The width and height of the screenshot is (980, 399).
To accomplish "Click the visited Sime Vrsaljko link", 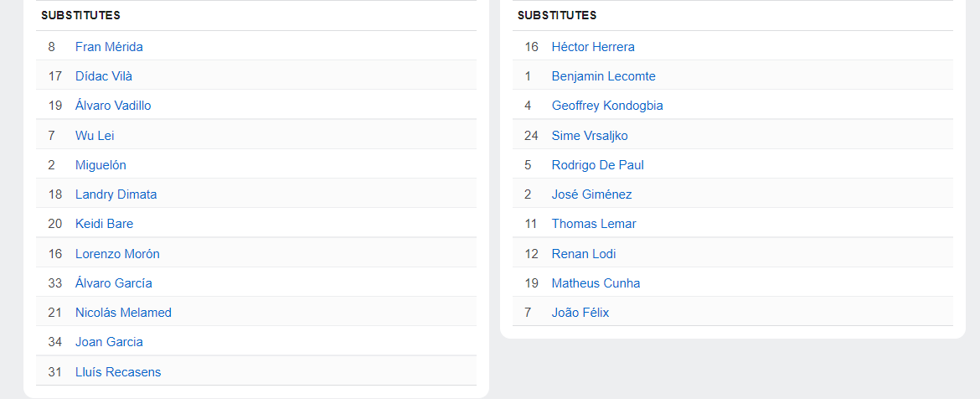I will click(x=590, y=135).
